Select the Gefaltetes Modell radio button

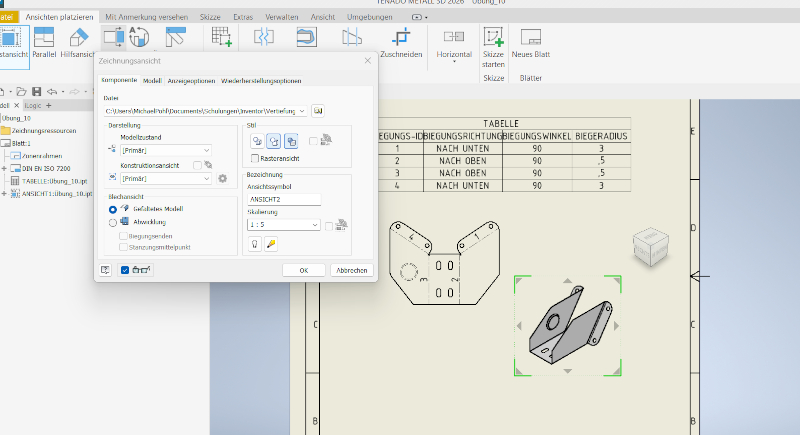point(113,209)
